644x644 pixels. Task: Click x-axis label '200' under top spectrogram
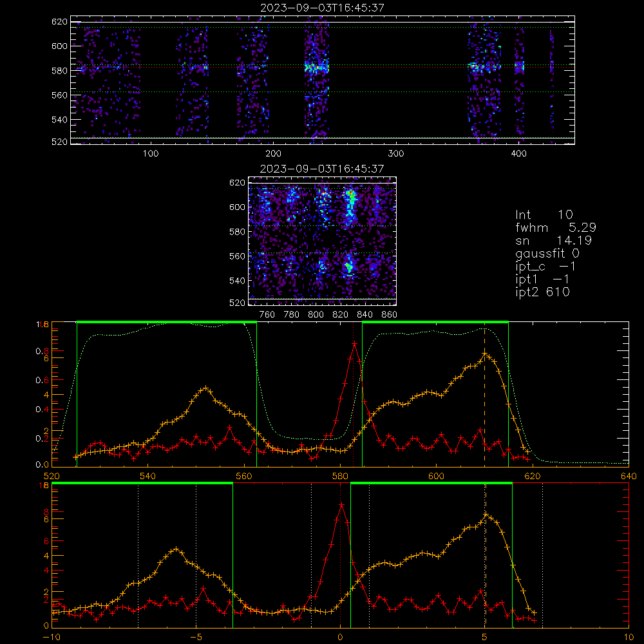click(273, 154)
